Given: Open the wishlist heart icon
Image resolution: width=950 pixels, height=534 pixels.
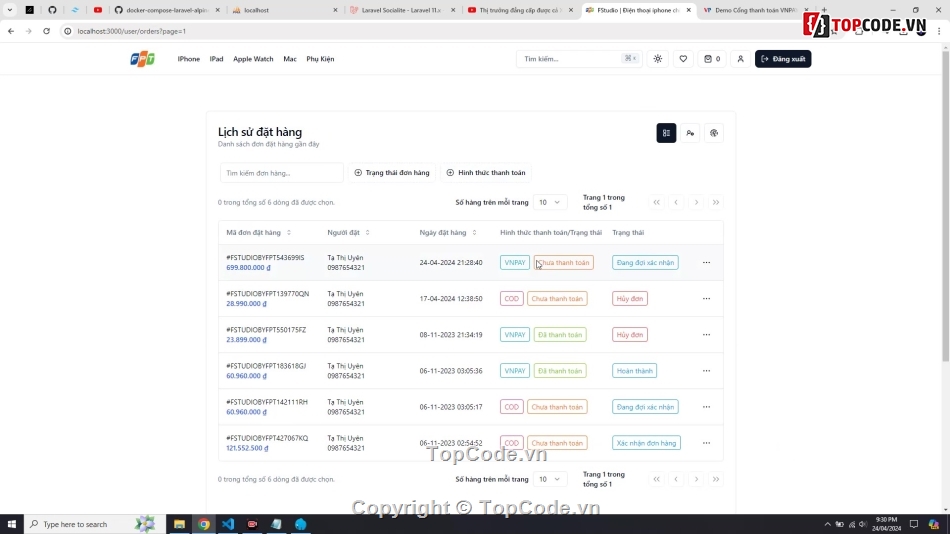Looking at the screenshot, I should (x=683, y=59).
